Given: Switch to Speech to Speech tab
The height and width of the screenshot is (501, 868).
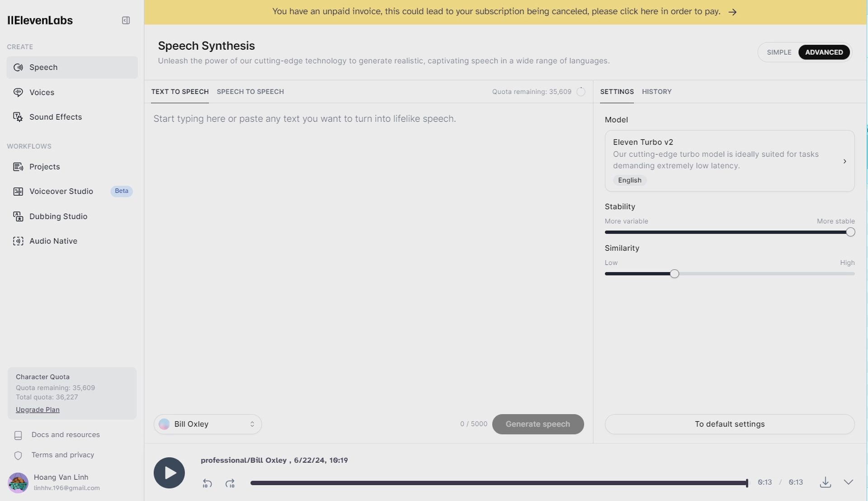Looking at the screenshot, I should point(250,92).
